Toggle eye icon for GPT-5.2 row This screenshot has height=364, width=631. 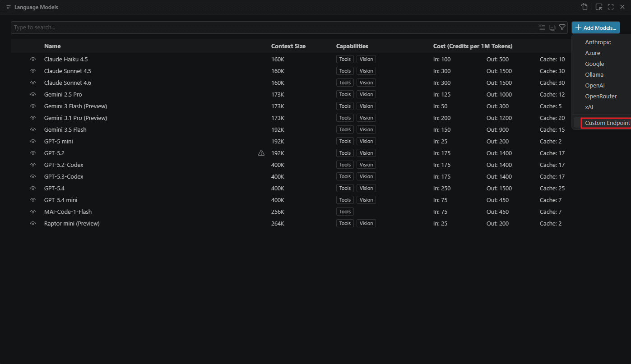pos(33,153)
